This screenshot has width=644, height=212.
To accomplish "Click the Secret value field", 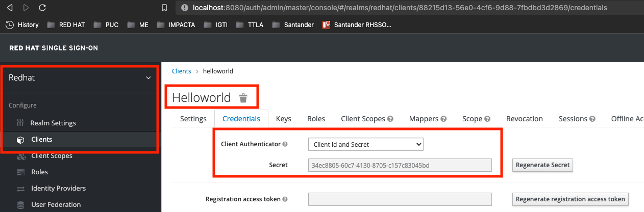I will point(400,165).
